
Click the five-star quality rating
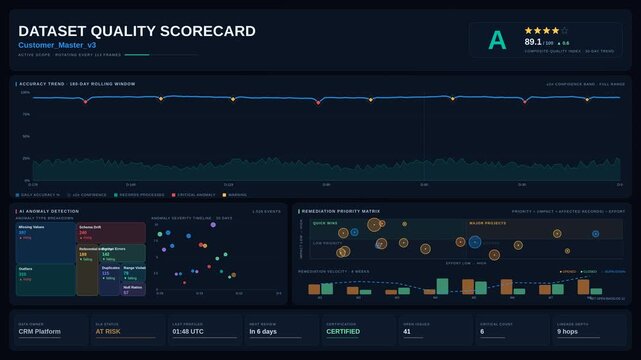coord(546,31)
